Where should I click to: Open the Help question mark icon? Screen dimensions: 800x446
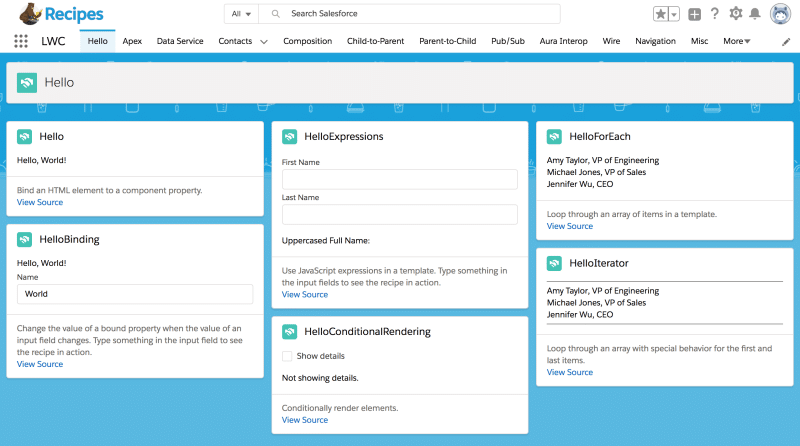pos(715,14)
